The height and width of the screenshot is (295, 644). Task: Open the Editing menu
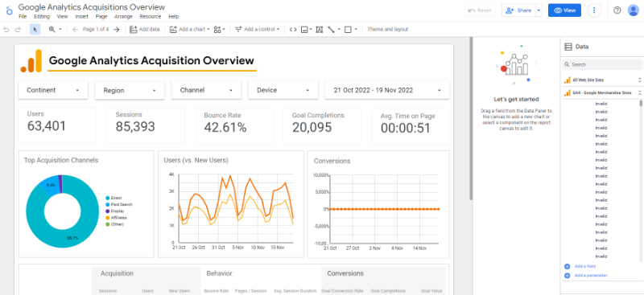pyautogui.click(x=42, y=17)
